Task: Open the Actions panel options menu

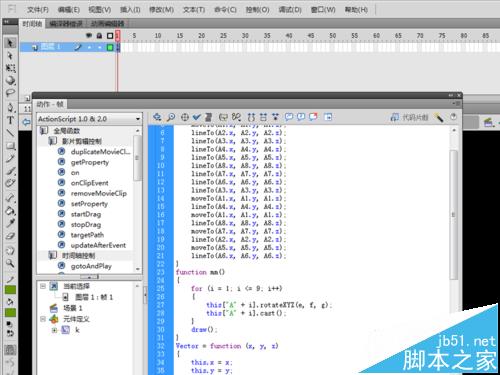Action: [x=457, y=104]
